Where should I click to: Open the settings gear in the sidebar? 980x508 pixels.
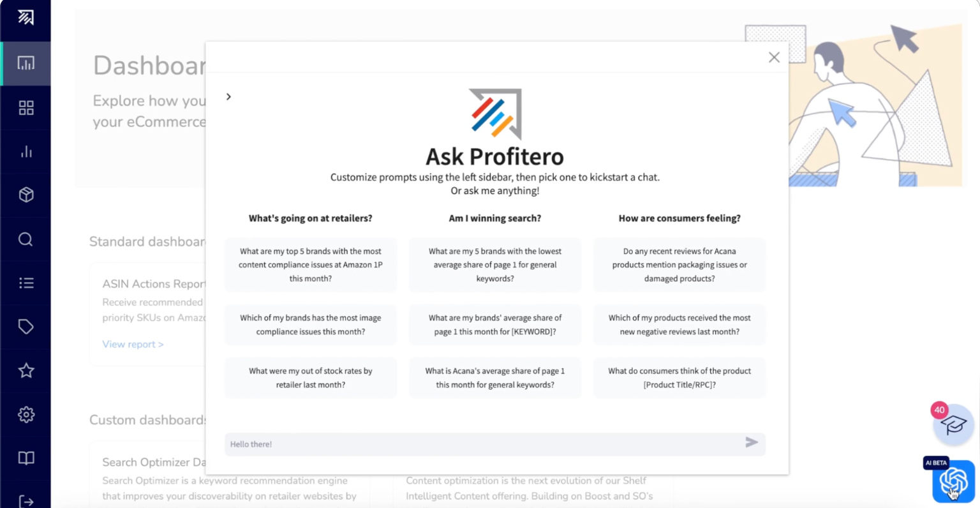coord(26,414)
